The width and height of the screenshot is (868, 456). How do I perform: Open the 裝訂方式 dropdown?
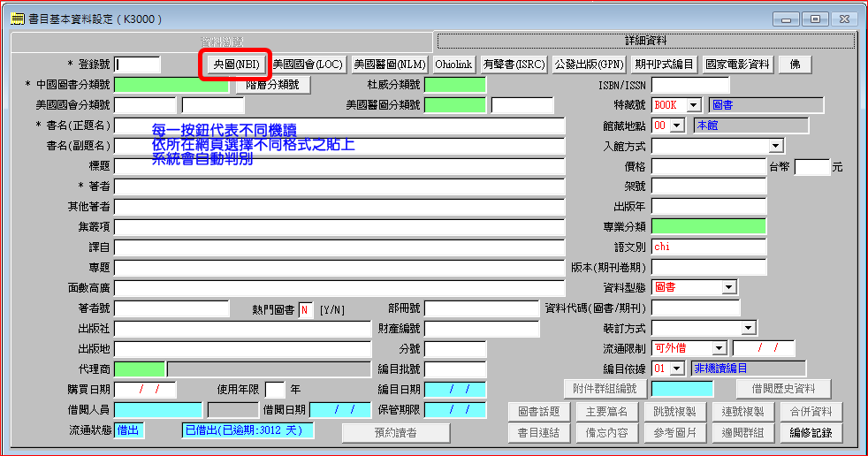749,328
